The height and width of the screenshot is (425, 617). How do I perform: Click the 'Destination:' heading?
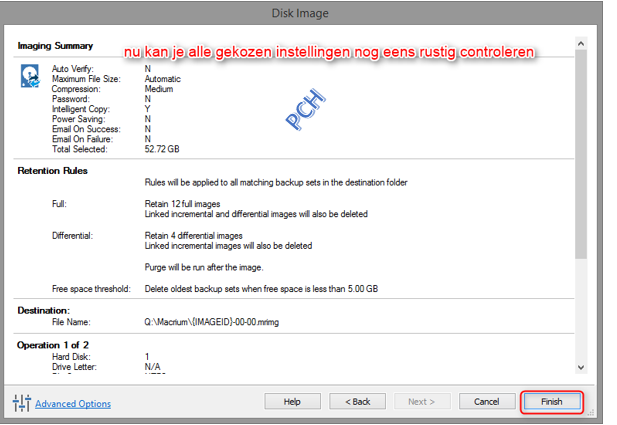point(44,310)
